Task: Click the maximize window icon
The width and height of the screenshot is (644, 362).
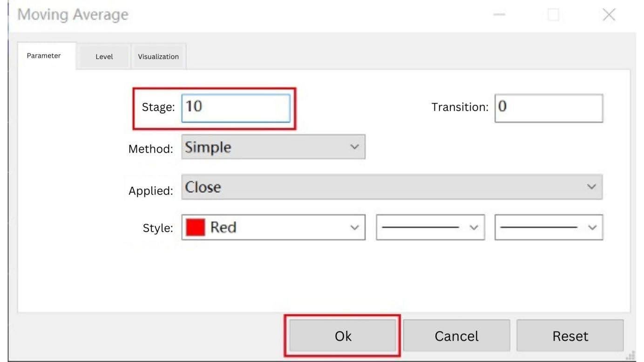Action: [553, 15]
